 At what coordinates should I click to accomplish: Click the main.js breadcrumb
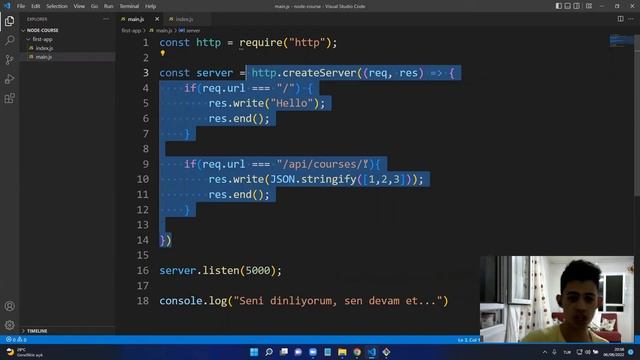coord(161,31)
